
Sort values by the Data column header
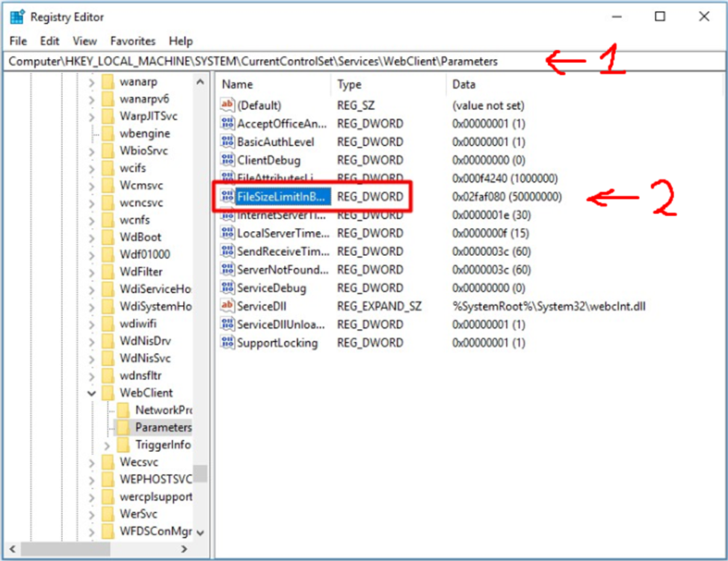(x=584, y=84)
